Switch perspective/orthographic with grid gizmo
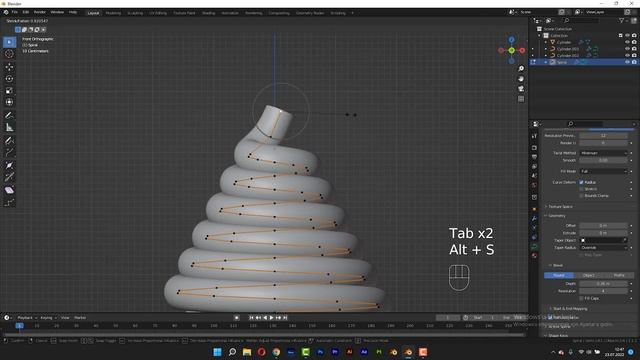Viewport: 640px width, 360px height. point(521,99)
